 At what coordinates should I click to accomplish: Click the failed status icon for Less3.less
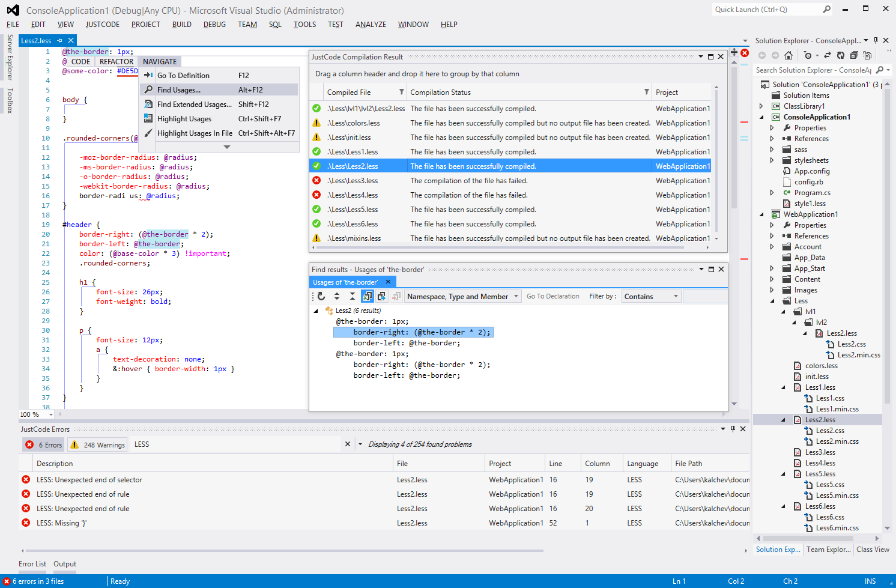coord(316,180)
